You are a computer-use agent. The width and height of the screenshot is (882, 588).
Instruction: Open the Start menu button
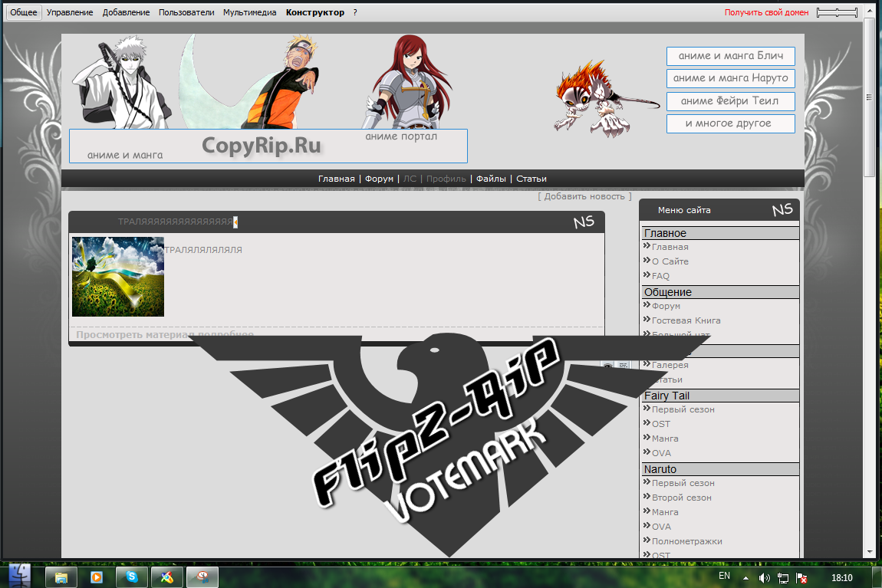point(18,576)
